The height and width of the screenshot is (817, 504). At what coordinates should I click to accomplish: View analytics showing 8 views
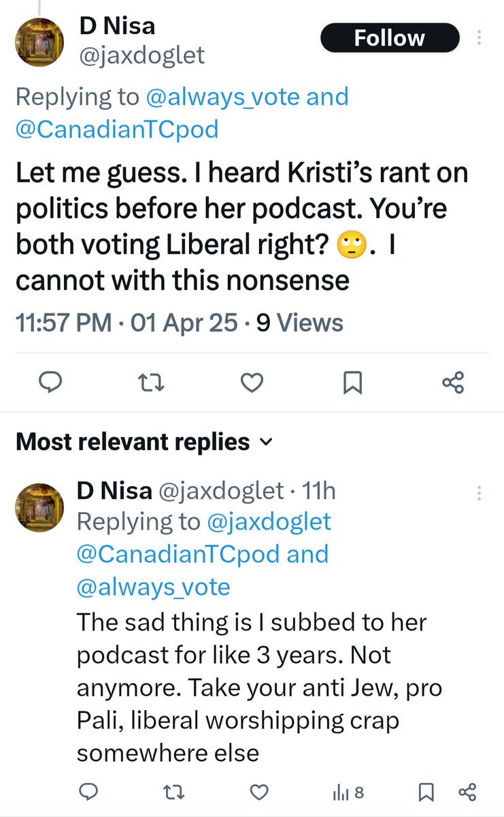click(348, 792)
